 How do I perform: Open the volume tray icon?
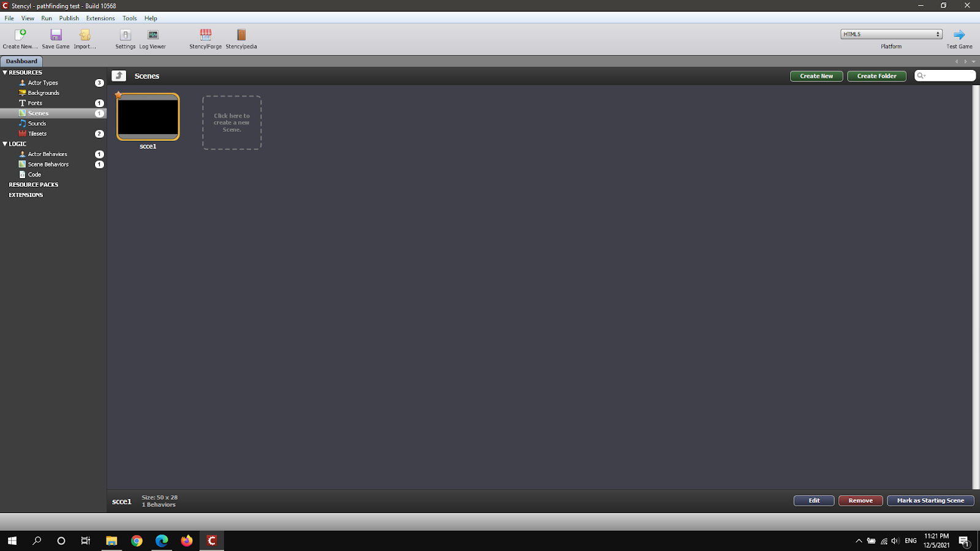click(x=895, y=541)
